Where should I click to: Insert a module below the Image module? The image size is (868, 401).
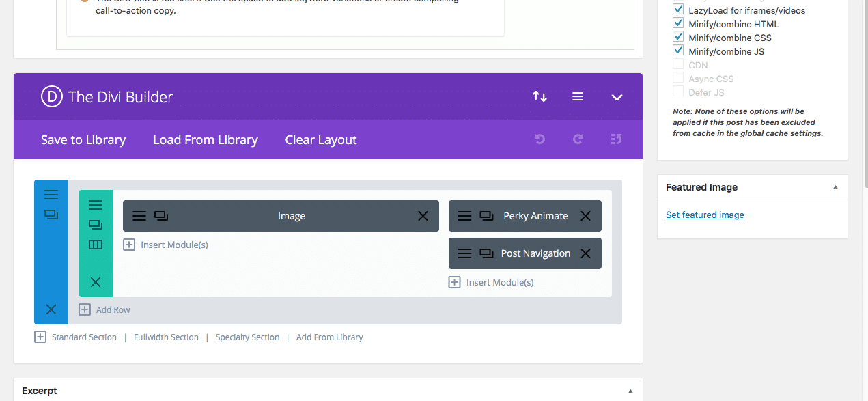click(x=166, y=245)
